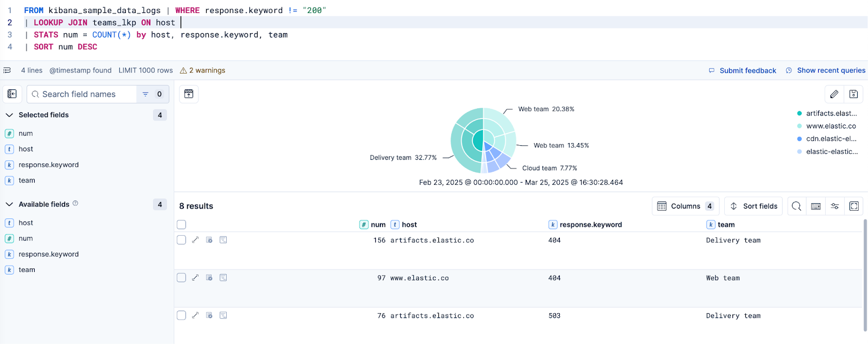Save visualization icon

pos(853,94)
